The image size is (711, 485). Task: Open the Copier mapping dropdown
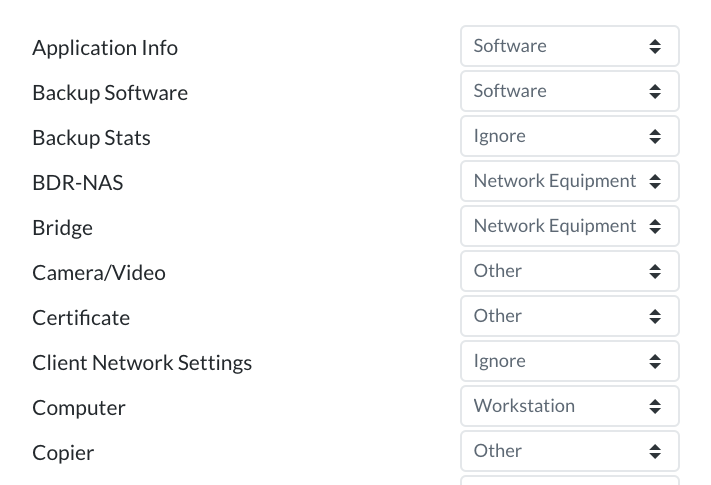pyautogui.click(x=570, y=451)
